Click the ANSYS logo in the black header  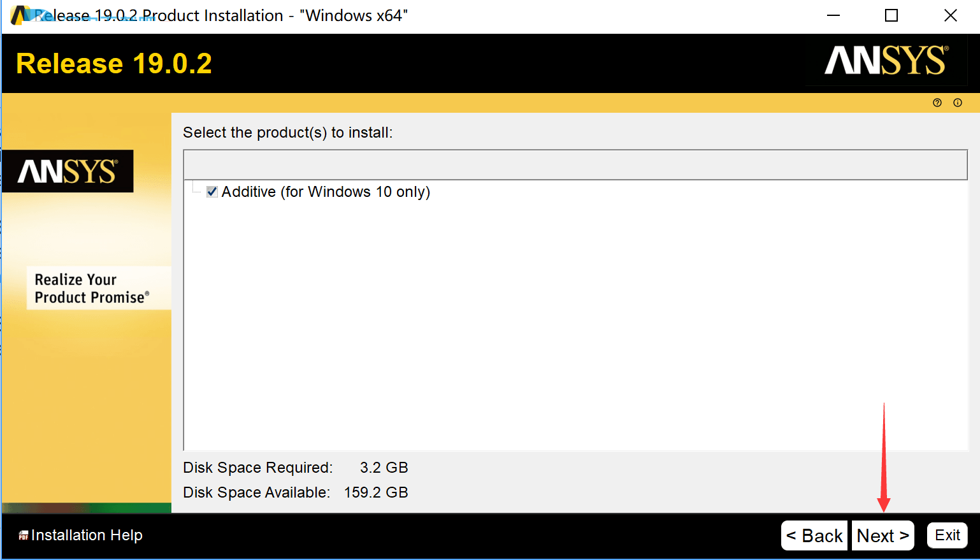886,61
